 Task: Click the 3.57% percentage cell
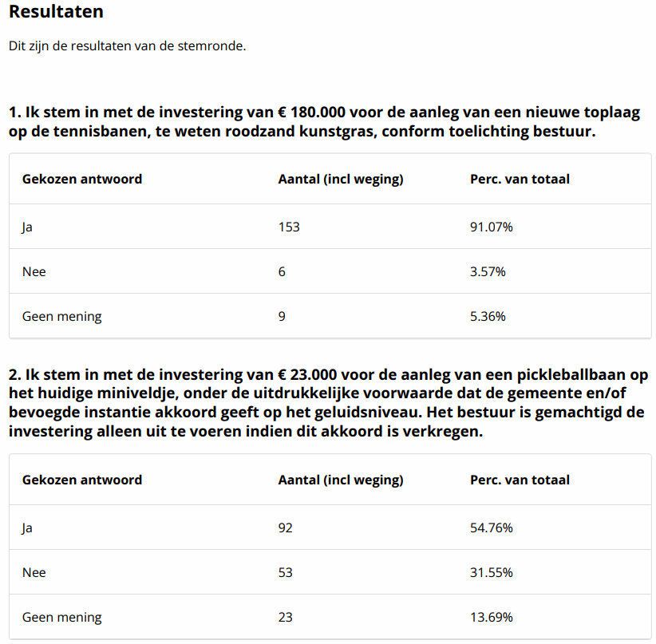(x=488, y=271)
